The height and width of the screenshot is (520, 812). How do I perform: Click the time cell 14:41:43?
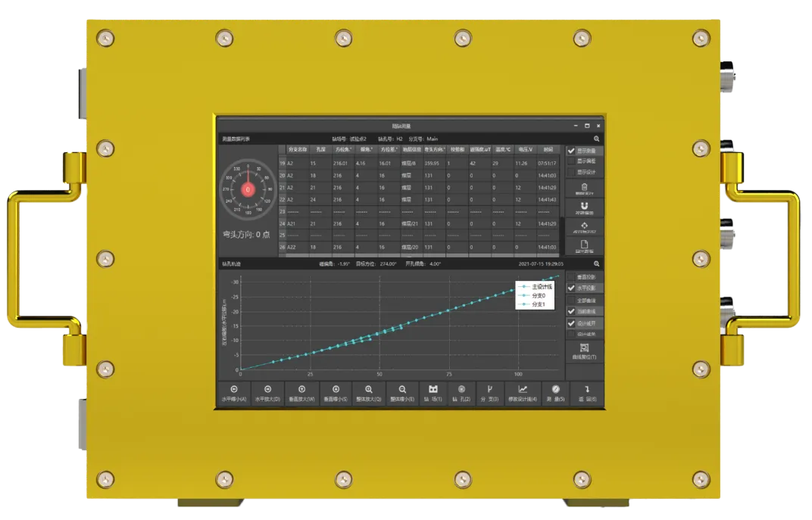548,199
